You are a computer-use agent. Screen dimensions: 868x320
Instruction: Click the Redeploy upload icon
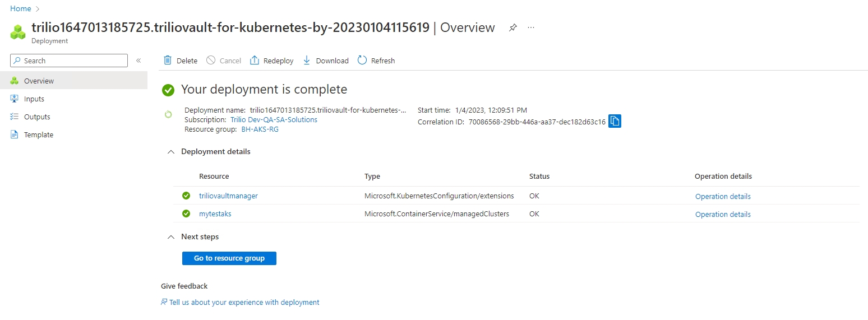click(255, 61)
